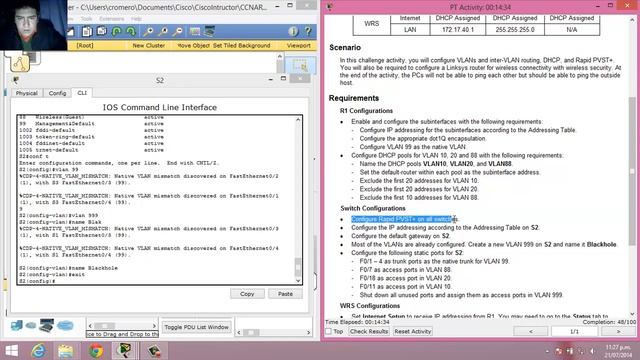
Task: Click the device list horizontal scrollbar left arrow
Action: (90, 326)
